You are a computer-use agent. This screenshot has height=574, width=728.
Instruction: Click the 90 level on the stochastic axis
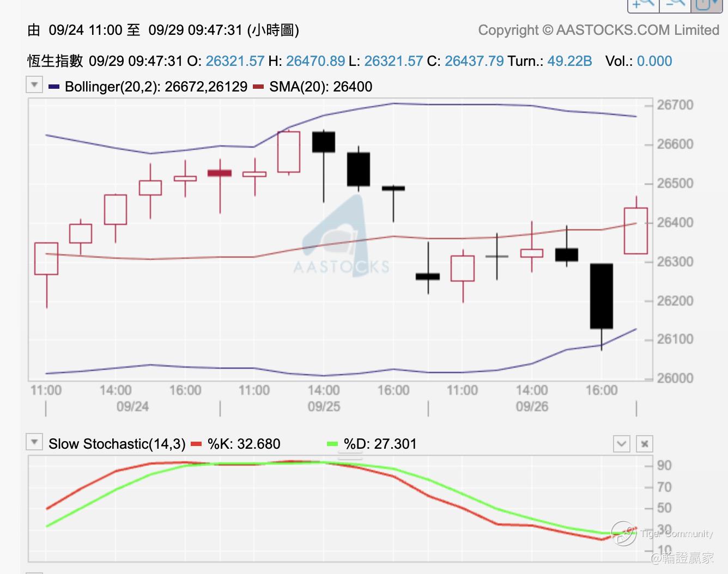[x=664, y=466]
